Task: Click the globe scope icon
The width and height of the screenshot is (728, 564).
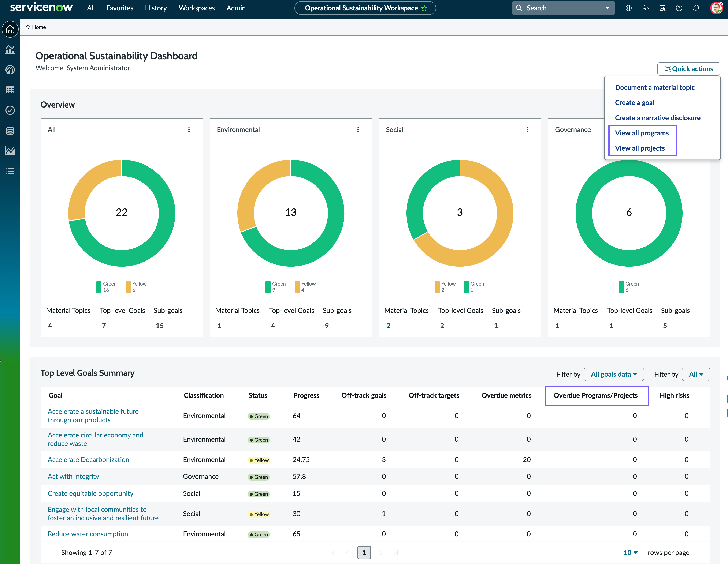Action: 628,8
